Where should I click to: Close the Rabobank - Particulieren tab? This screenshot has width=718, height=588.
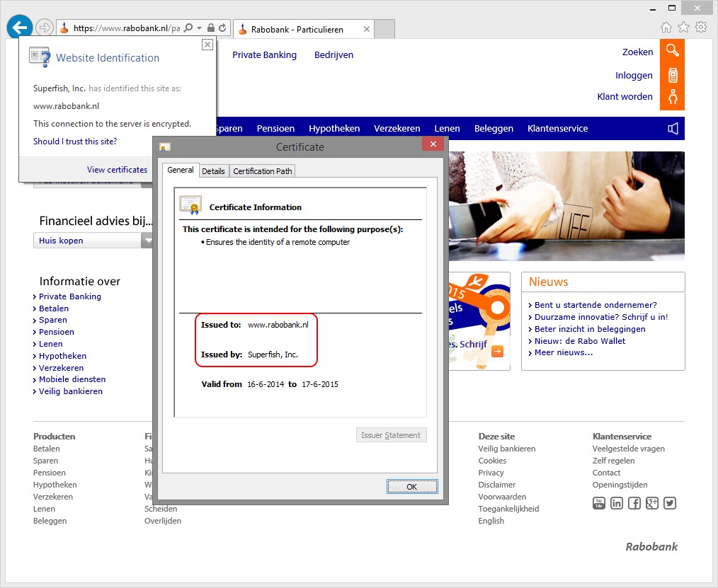(x=366, y=29)
